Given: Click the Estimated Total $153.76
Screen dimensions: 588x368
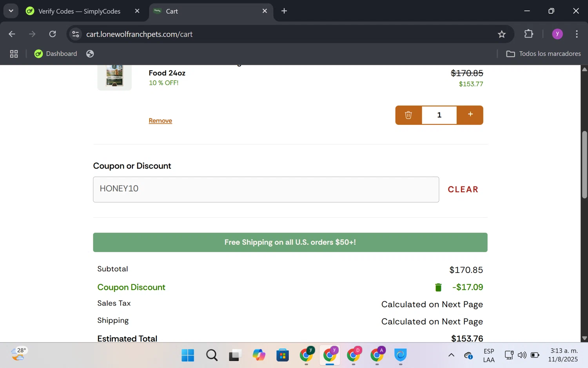Looking at the screenshot, I should (467, 338).
